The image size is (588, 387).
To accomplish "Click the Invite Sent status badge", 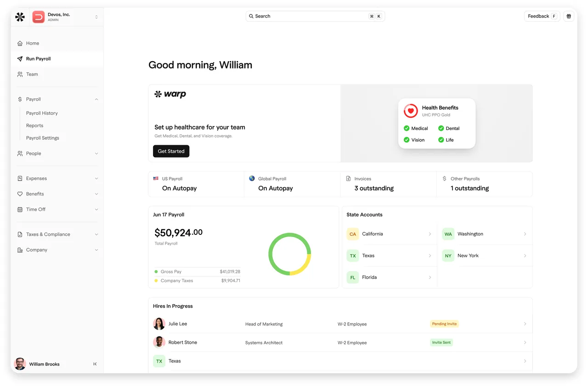I will [x=441, y=342].
